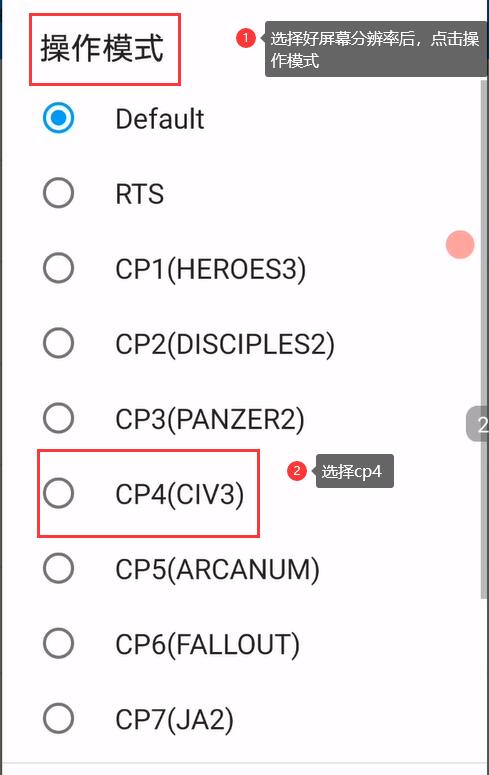Choose the CP7(JA2) radio option
This screenshot has height=775, width=489.
[x=58, y=719]
